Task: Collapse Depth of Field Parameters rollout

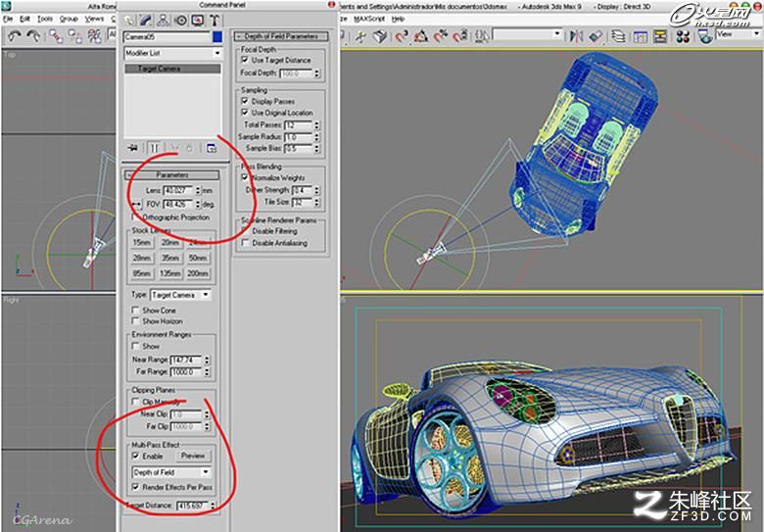Action: [x=281, y=36]
